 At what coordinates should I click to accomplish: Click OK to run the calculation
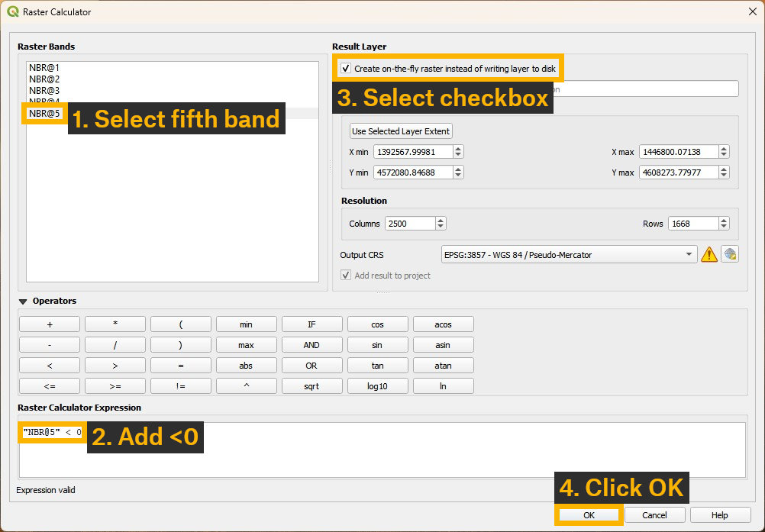pyautogui.click(x=589, y=515)
